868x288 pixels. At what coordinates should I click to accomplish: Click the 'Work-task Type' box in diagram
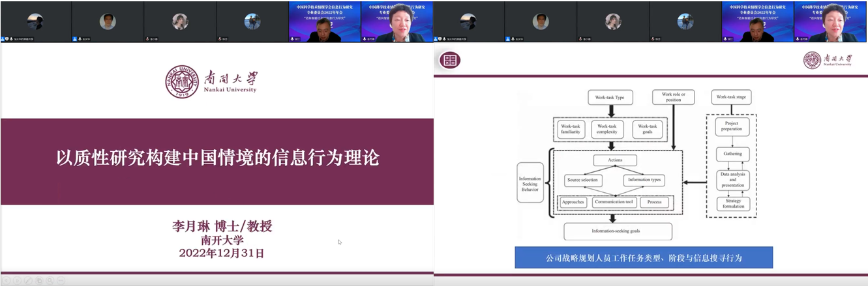[x=610, y=98]
